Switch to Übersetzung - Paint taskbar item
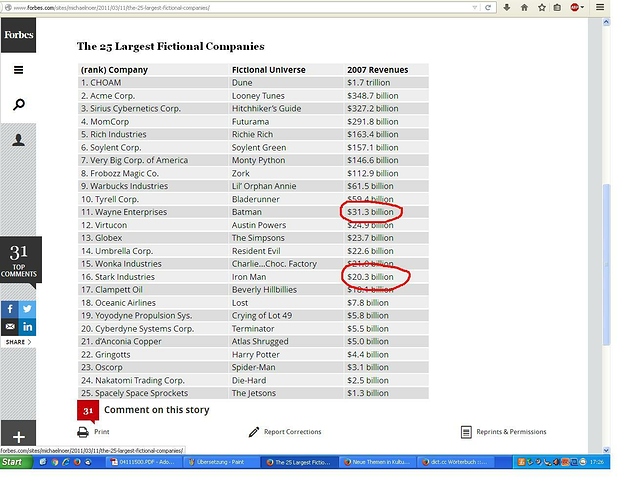The width and height of the screenshot is (625, 500). point(219,462)
